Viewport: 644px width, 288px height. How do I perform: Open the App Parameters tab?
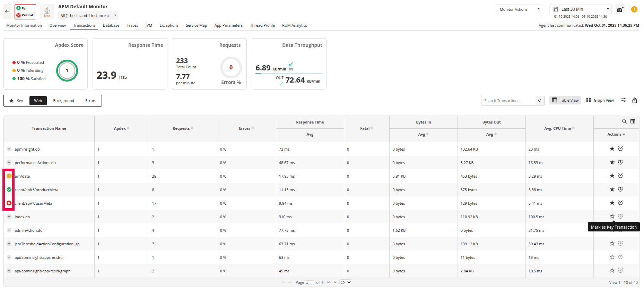(228, 25)
